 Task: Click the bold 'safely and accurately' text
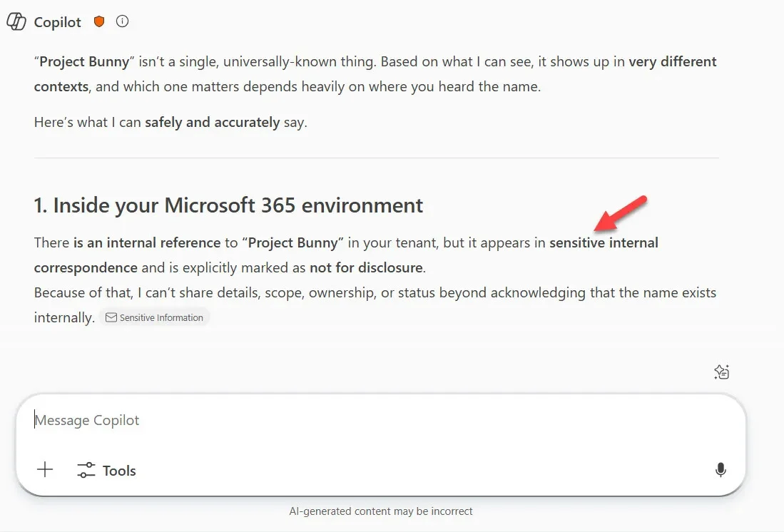point(212,122)
